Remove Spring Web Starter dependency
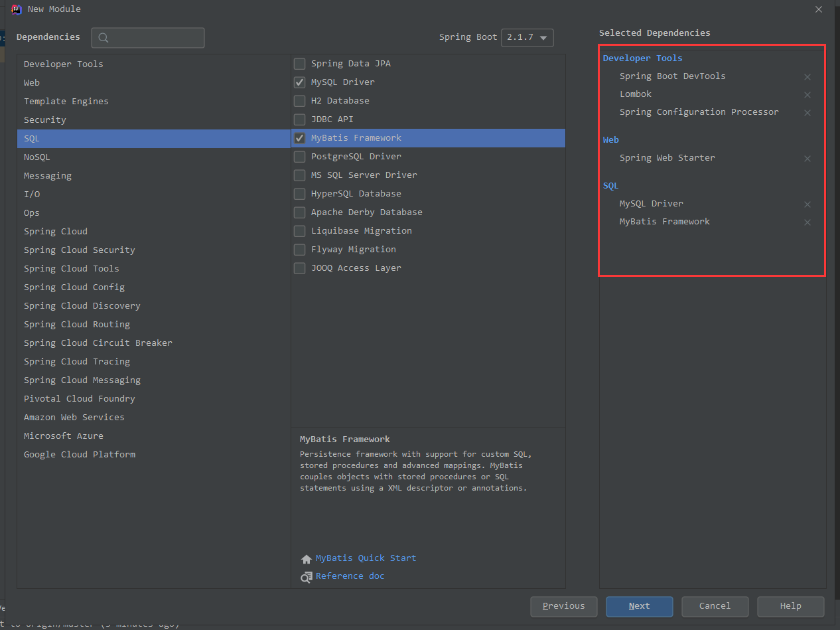The image size is (840, 630). pyautogui.click(x=807, y=159)
